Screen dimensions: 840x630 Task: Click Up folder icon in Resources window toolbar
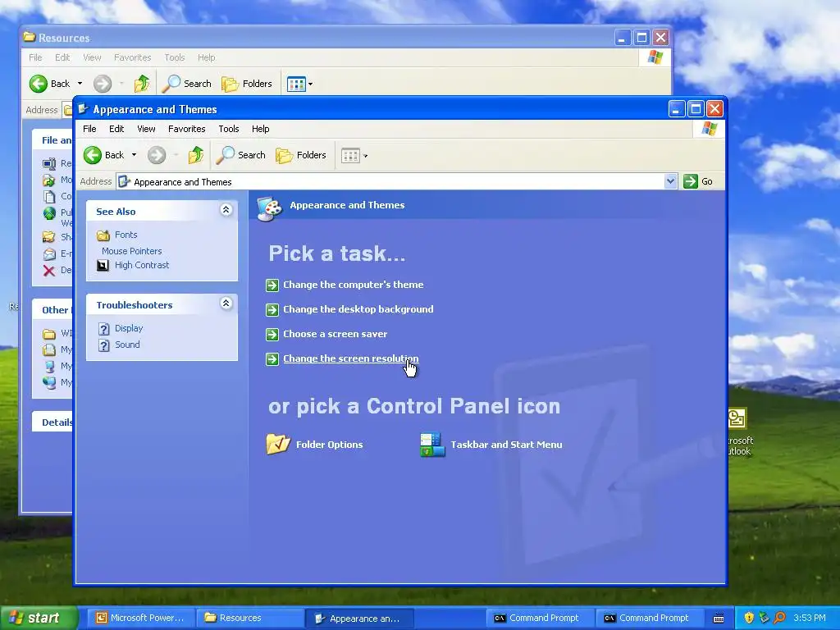[141, 84]
